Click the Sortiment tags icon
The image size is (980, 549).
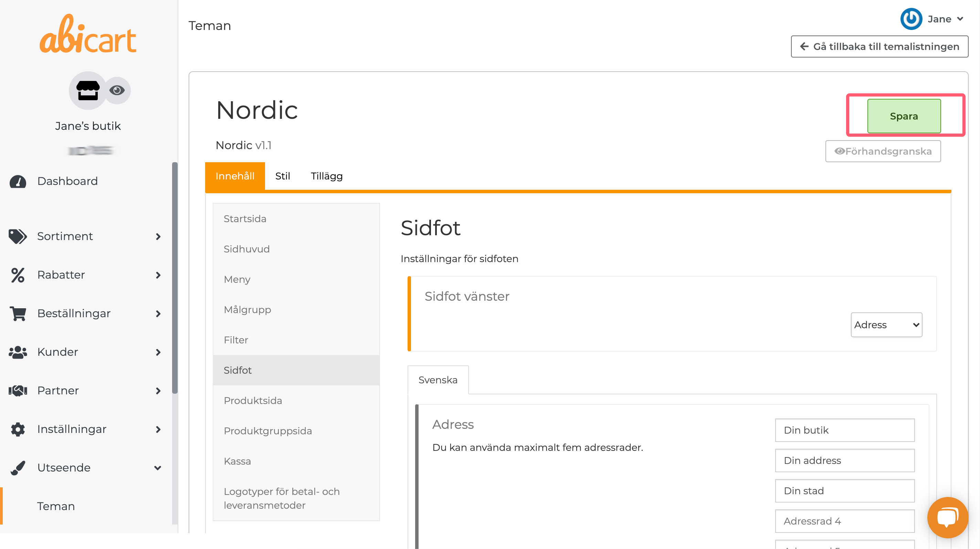coord(18,236)
